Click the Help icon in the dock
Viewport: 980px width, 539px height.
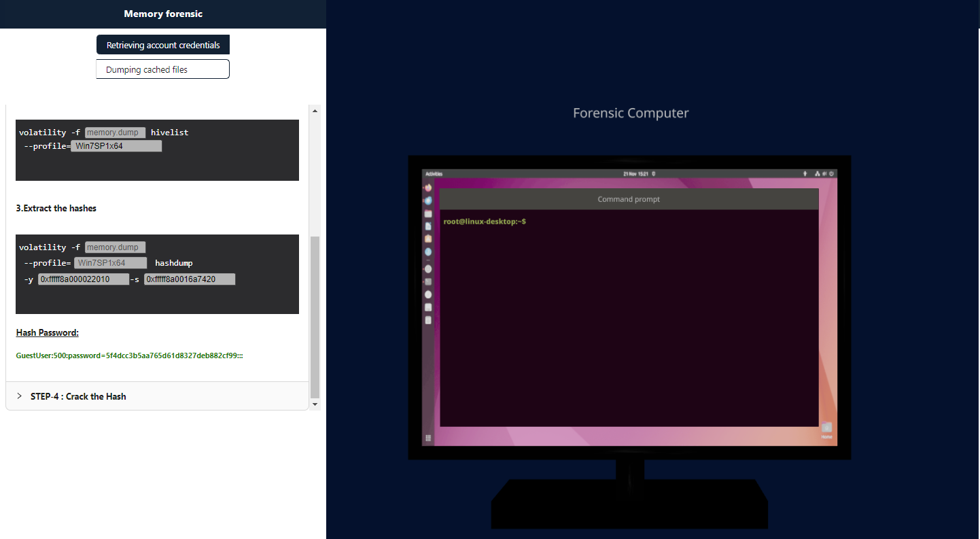pos(428,251)
